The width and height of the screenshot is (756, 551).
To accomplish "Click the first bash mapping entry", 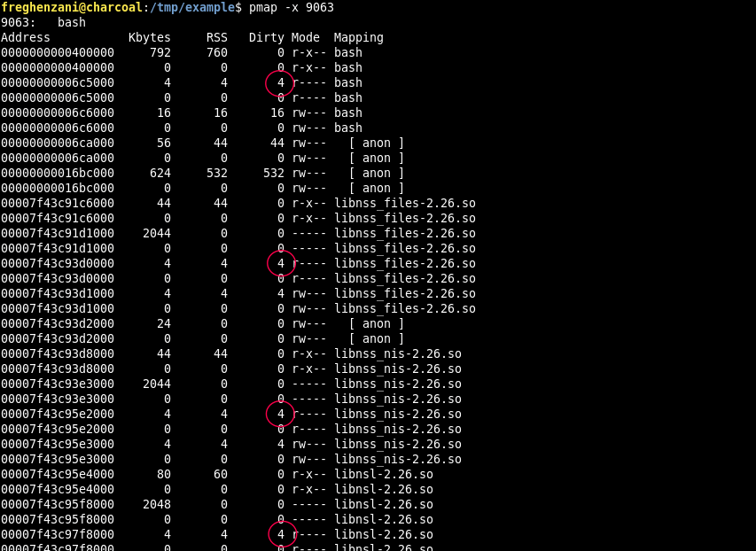I will [x=348, y=52].
